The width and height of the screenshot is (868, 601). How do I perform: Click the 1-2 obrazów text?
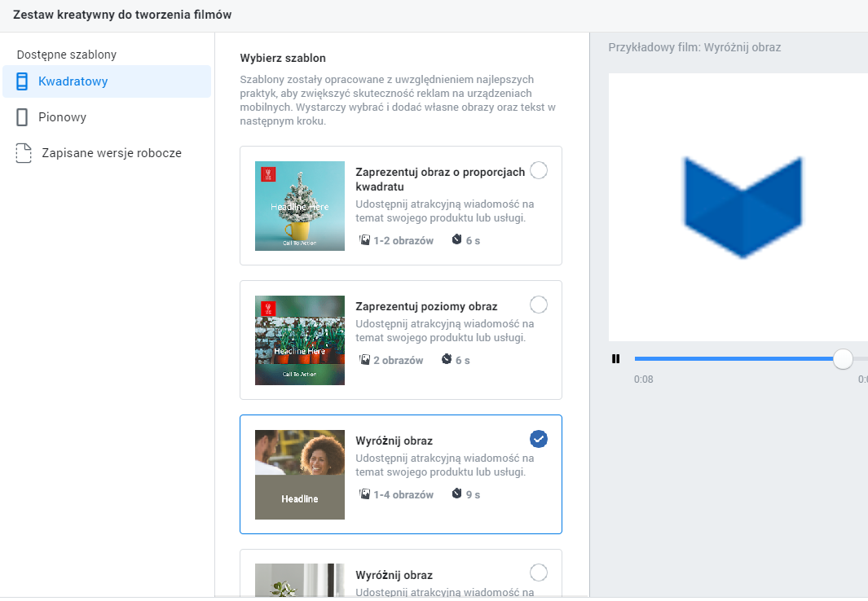tap(403, 240)
